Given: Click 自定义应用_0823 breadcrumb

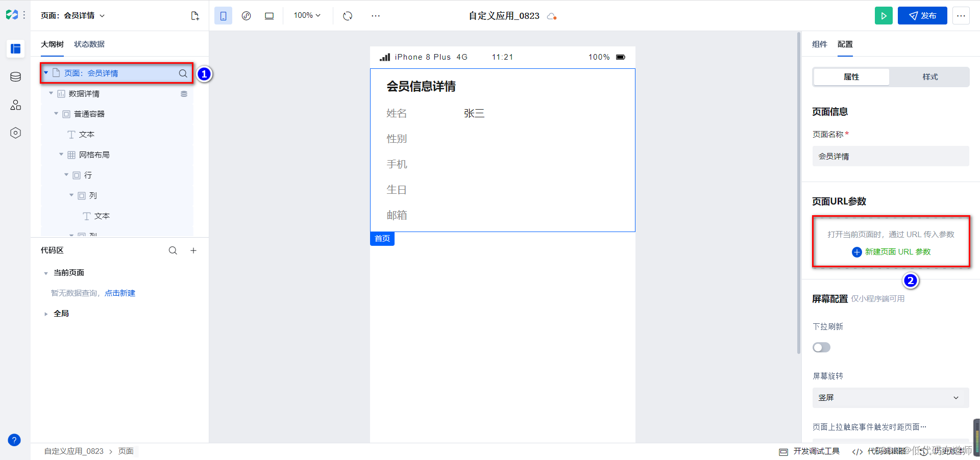Looking at the screenshot, I should pyautogui.click(x=73, y=451).
